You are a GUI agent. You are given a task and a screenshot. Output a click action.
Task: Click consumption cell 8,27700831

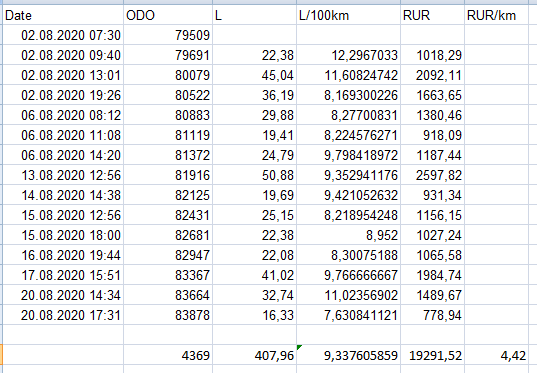pyautogui.click(x=348, y=115)
